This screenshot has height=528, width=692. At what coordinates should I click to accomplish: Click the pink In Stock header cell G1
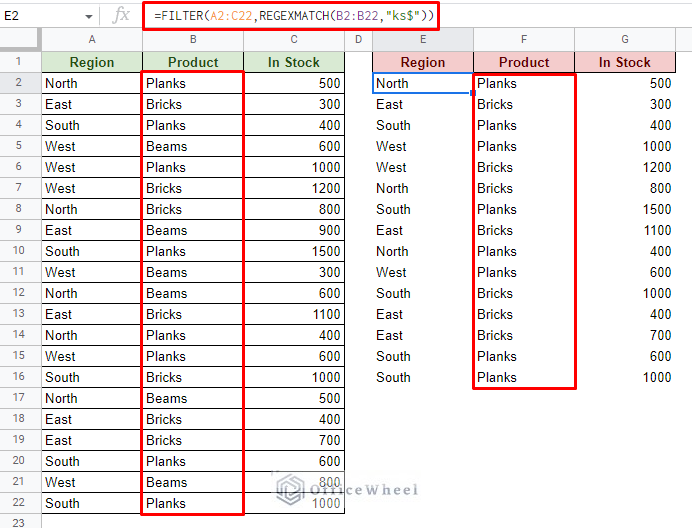pos(625,62)
